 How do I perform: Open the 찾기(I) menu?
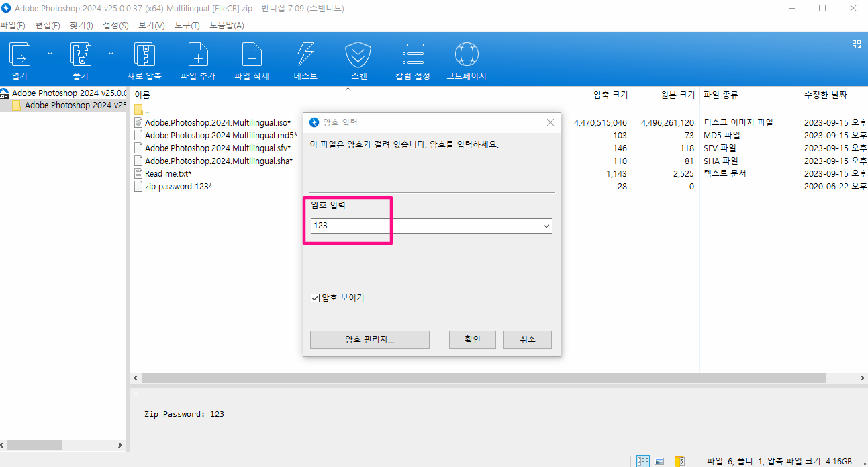coord(81,25)
